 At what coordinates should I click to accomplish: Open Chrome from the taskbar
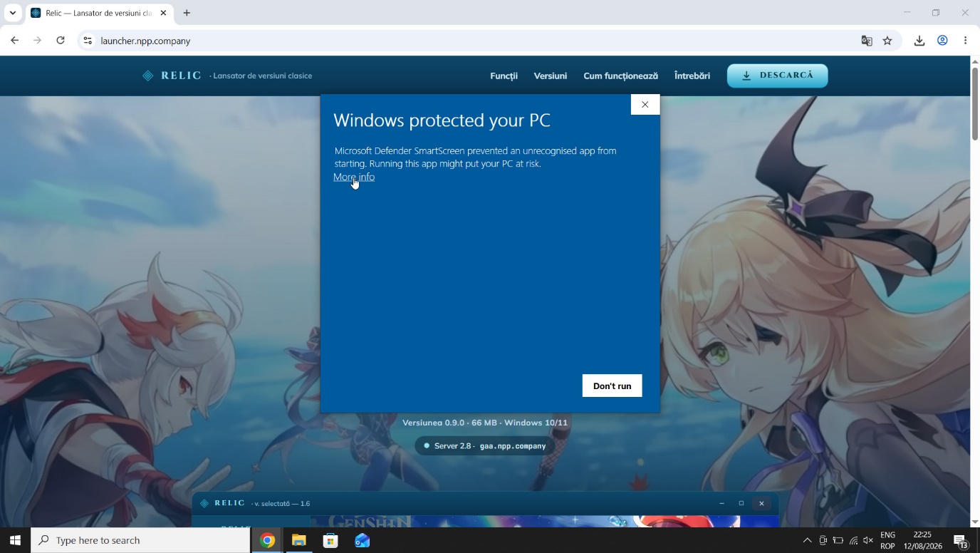tap(267, 540)
